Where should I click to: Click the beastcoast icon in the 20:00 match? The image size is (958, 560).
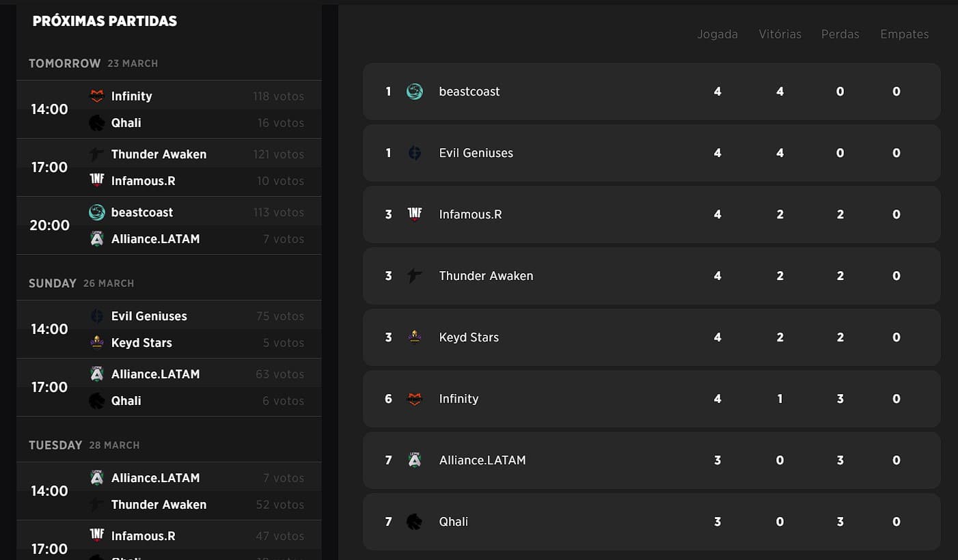click(x=96, y=212)
